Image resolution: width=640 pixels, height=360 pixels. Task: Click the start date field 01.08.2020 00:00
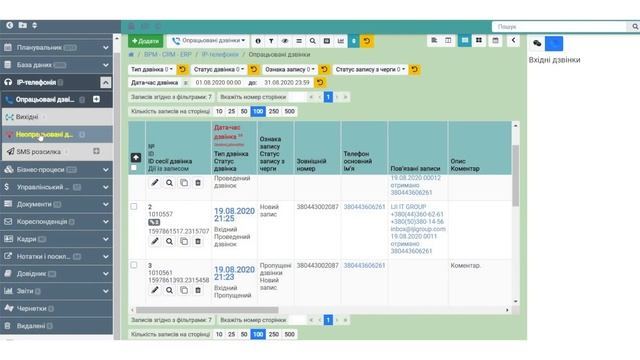coord(218,82)
